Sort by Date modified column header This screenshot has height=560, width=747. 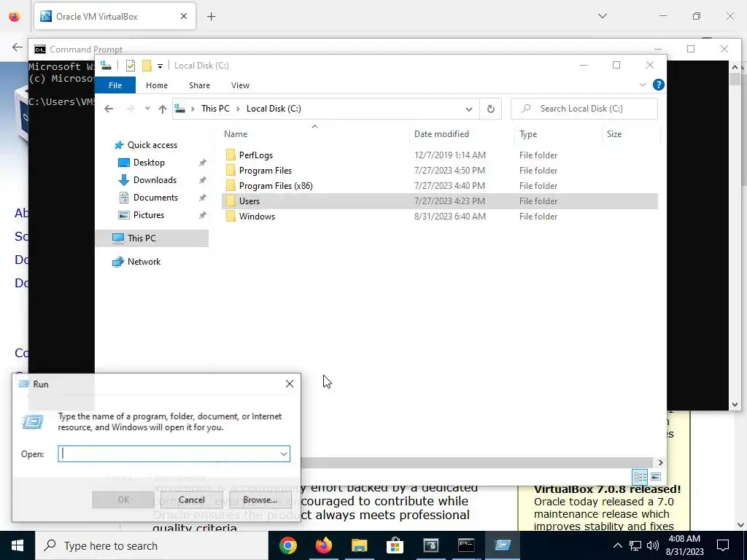click(462, 134)
